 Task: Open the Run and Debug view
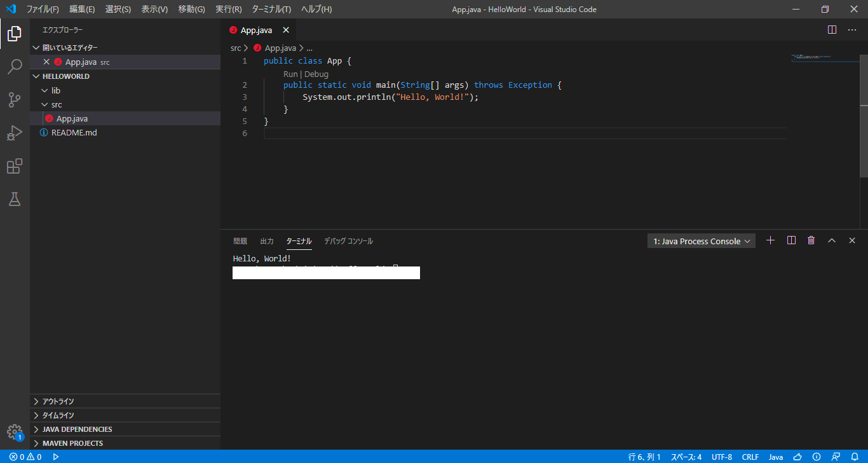point(15,133)
